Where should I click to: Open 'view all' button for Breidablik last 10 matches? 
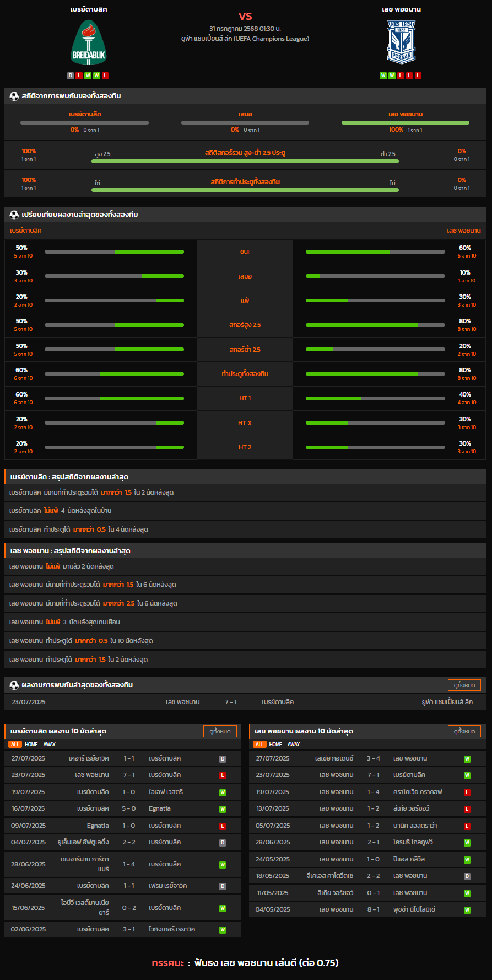(220, 731)
